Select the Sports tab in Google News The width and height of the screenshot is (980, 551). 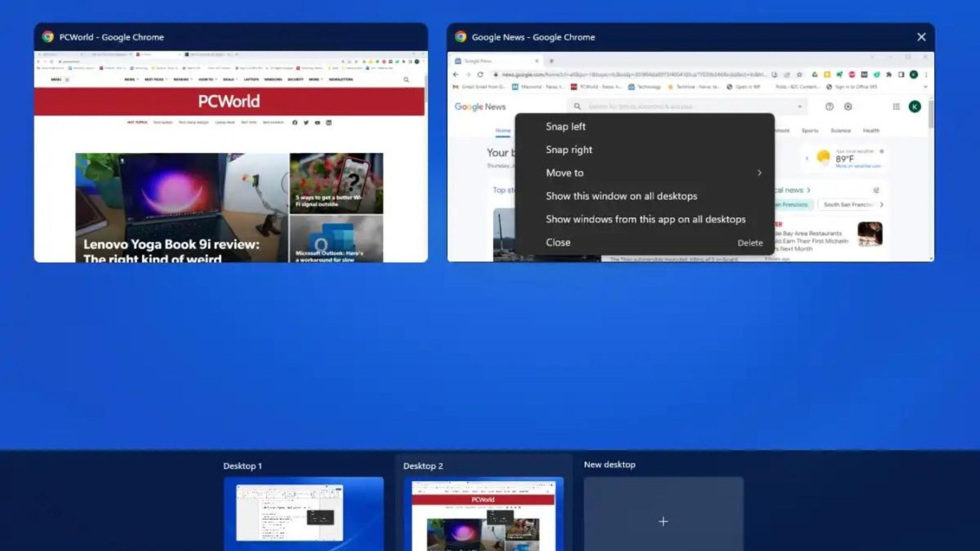(810, 130)
